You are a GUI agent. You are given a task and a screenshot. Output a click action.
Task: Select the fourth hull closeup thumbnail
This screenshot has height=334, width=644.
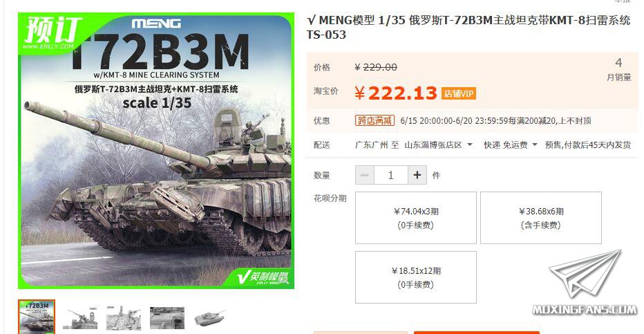tap(167, 317)
